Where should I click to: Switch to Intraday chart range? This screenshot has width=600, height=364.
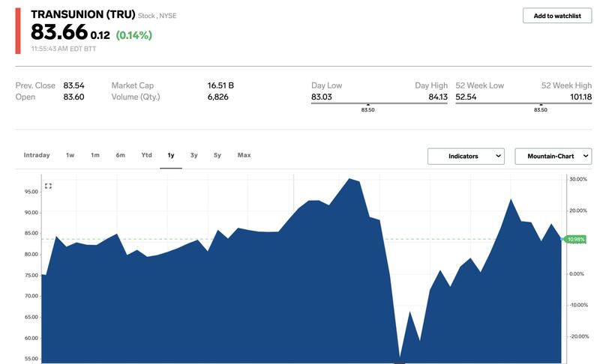(x=37, y=155)
